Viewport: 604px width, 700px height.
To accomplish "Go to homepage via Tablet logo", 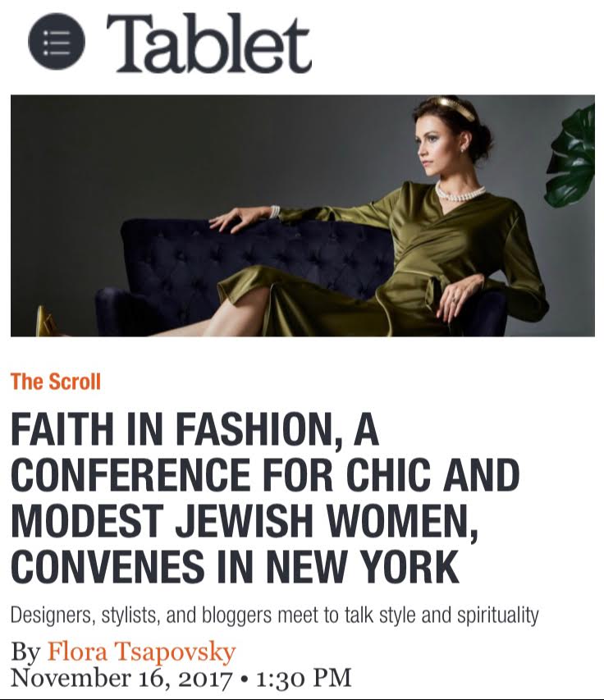I will tap(208, 44).
